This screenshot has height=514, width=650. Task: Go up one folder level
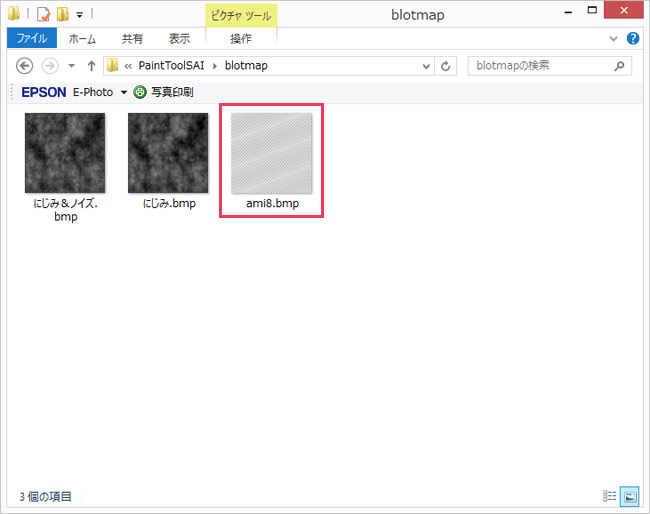(x=91, y=66)
